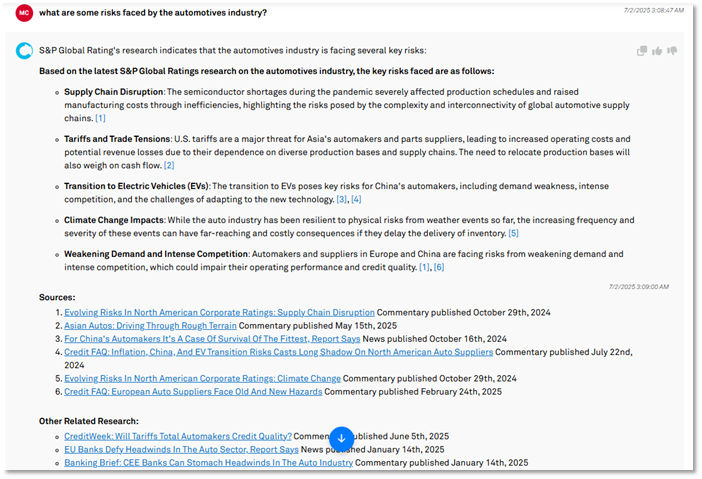
Task: Open citation [1] after Supply Chain Disruption
Action: coord(100,118)
